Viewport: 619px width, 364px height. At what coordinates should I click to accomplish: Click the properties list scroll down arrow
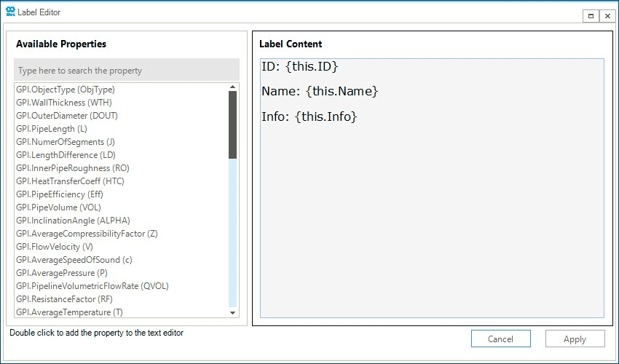tap(232, 313)
